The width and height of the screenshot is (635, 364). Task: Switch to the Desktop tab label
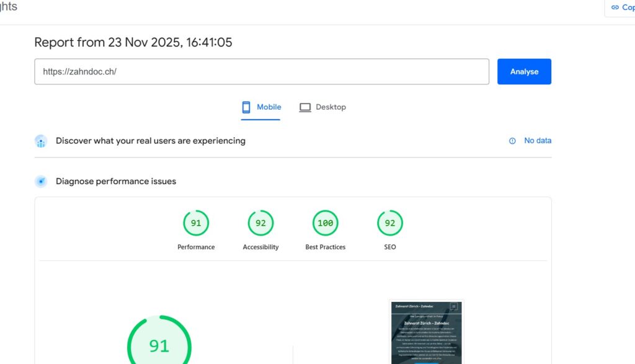pyautogui.click(x=331, y=107)
